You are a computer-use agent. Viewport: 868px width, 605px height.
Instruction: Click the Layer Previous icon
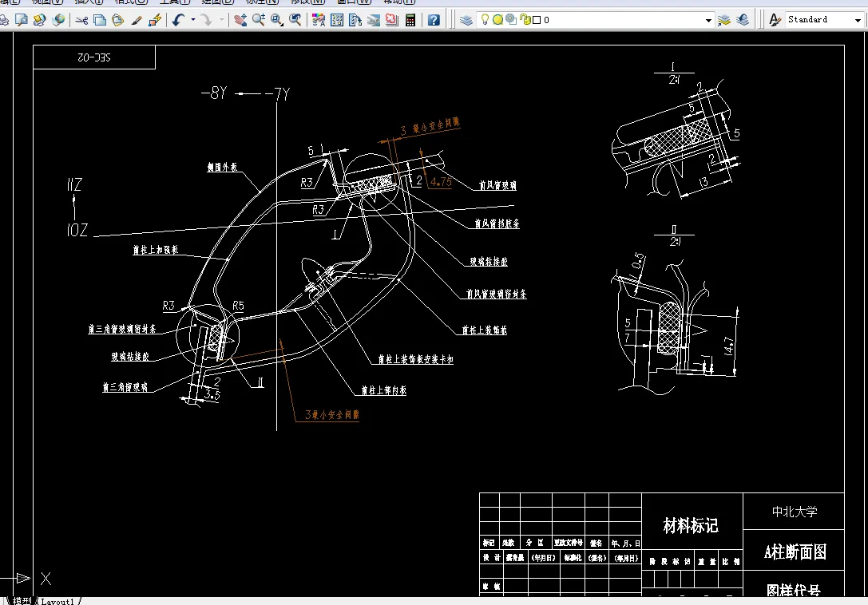point(743,20)
